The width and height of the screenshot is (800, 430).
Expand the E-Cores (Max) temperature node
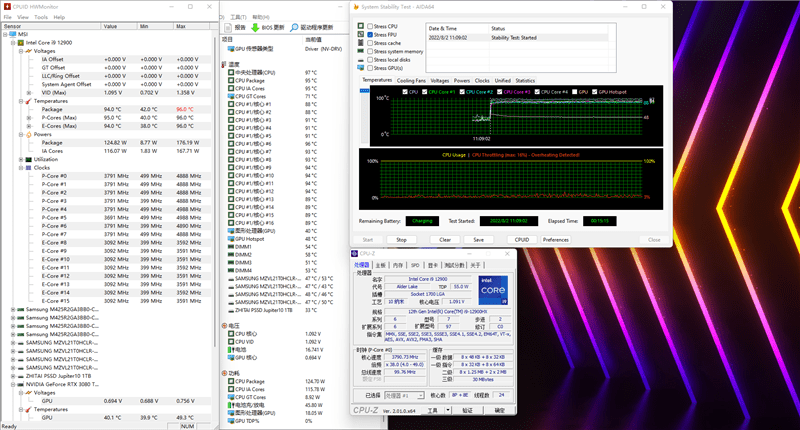[x=29, y=126]
